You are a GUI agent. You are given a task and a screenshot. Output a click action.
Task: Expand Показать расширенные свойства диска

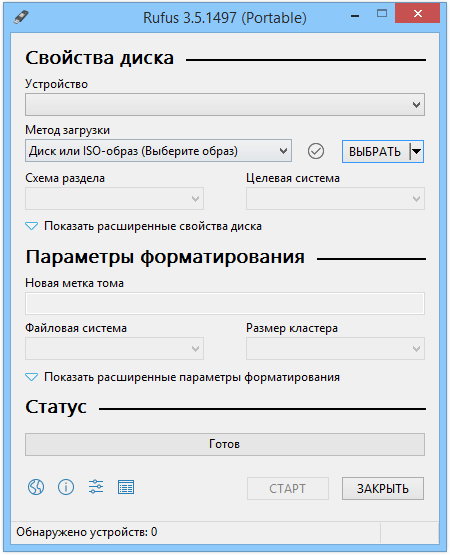point(143,226)
